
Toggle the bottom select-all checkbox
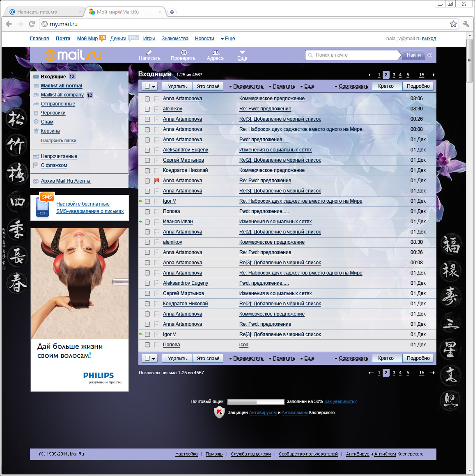pyautogui.click(x=147, y=358)
